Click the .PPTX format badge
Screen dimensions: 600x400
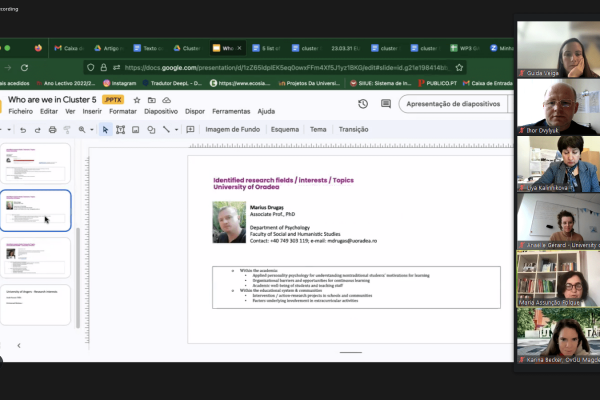tap(113, 100)
